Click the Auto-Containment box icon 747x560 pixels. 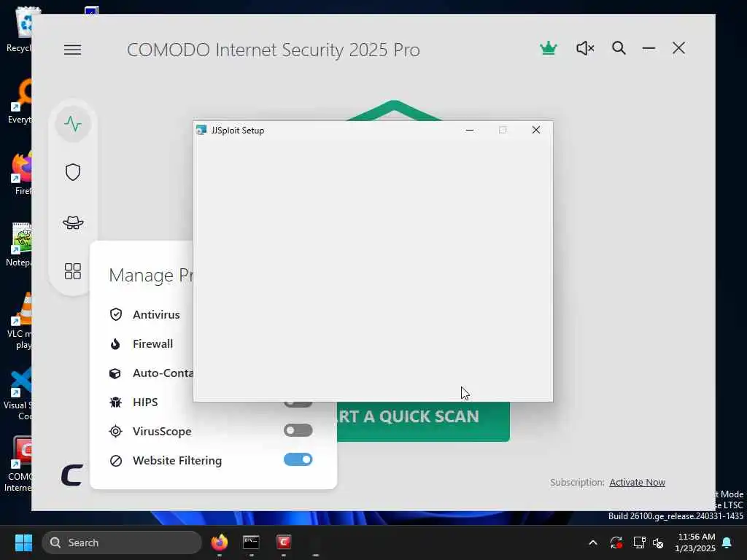coord(115,373)
